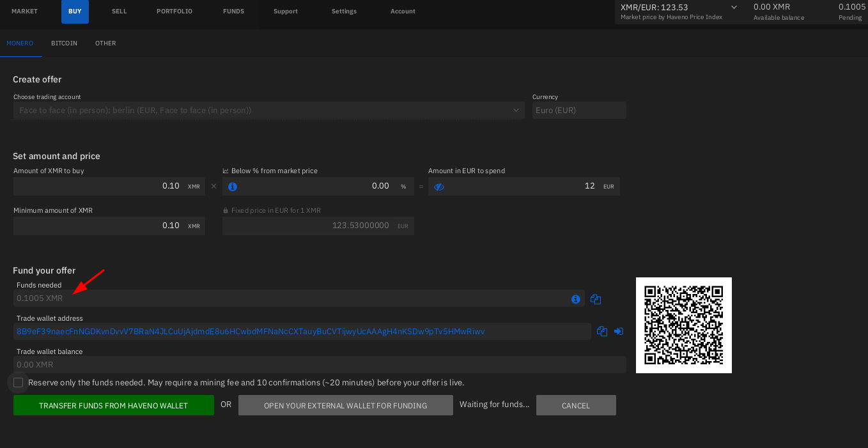Click lock icon beside Fixed price label

point(226,211)
